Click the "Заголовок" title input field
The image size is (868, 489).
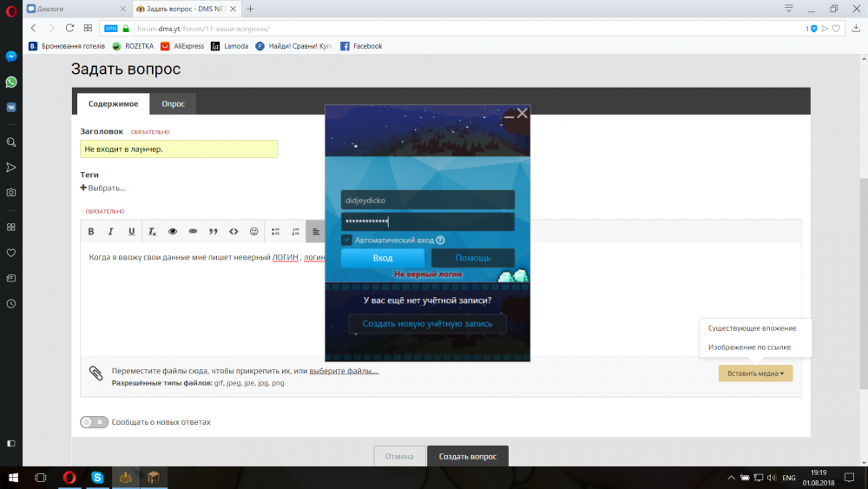179,149
